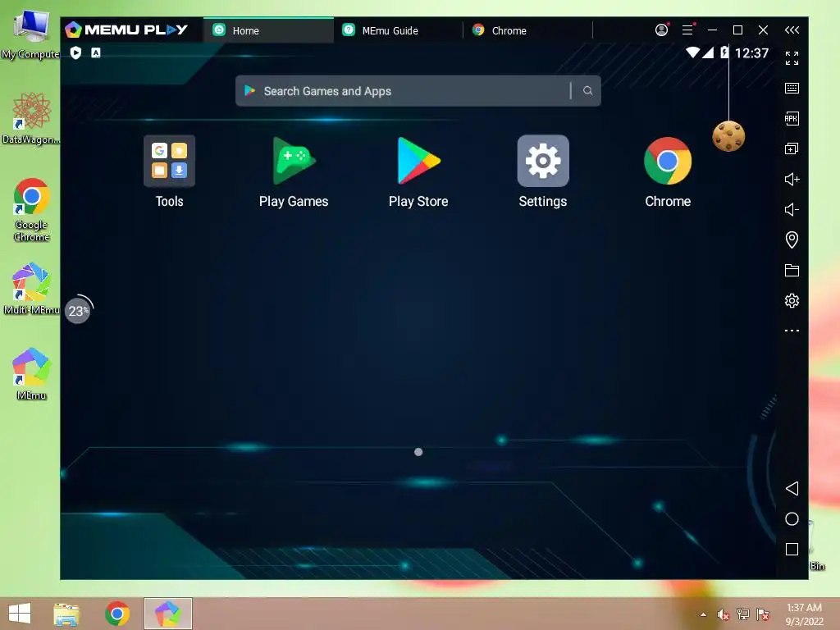Image resolution: width=840 pixels, height=630 pixels.
Task: Click the muted speaker tray icon
Action: tap(723, 614)
